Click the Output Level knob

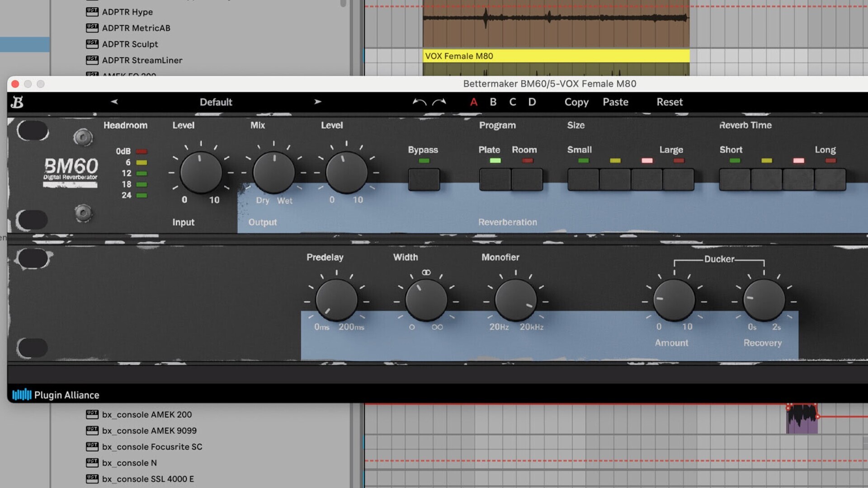(x=346, y=173)
